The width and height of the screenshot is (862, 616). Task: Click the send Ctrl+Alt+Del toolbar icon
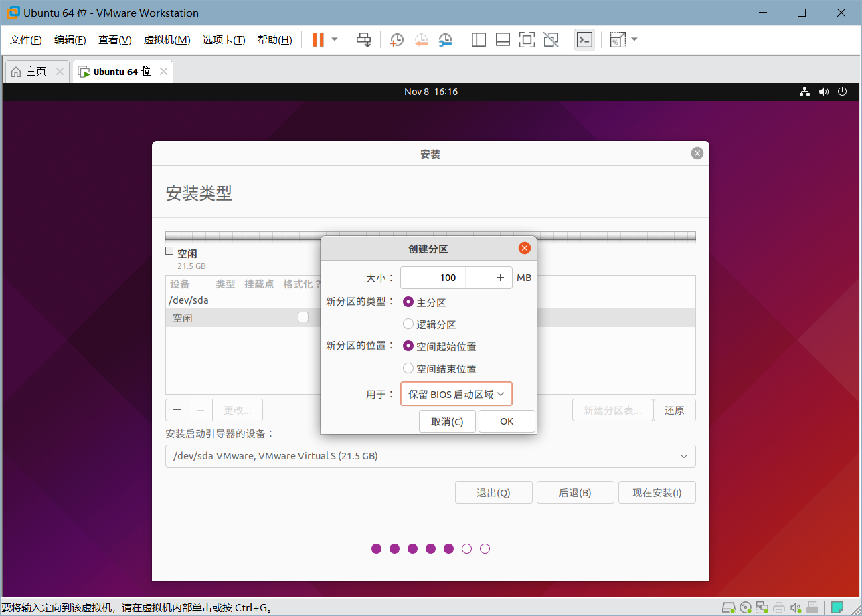click(363, 40)
